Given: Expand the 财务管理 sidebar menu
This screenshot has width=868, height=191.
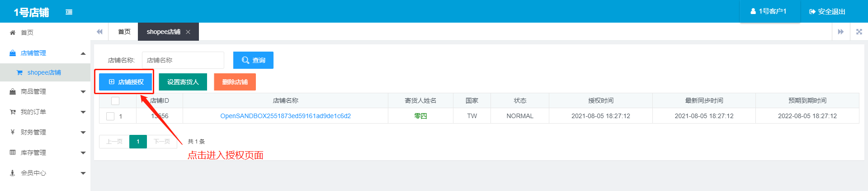Looking at the screenshot, I should point(83,133).
